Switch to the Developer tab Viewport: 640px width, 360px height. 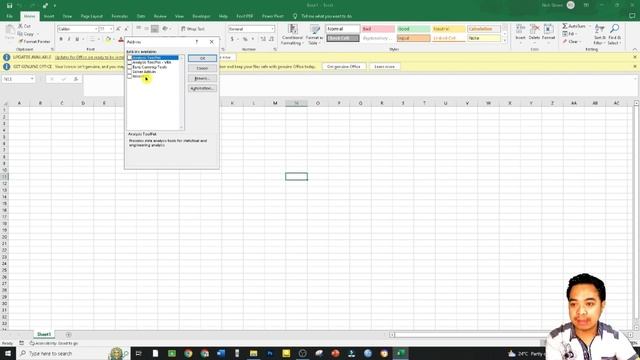tap(201, 16)
